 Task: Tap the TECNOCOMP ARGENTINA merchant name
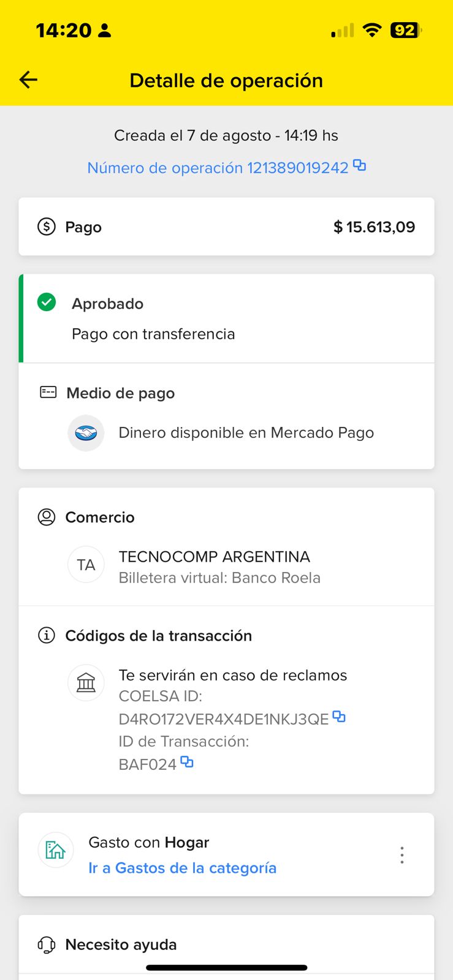click(x=214, y=557)
